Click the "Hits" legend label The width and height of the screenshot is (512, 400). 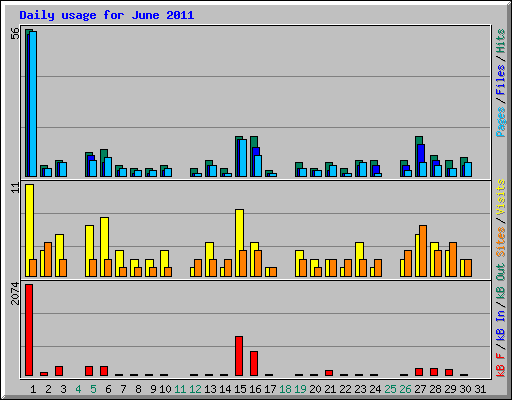coord(501,41)
